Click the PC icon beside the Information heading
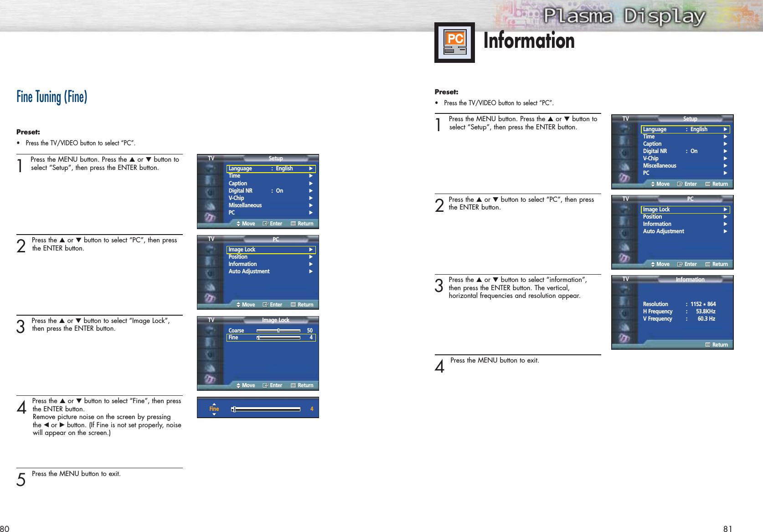The height and width of the screenshot is (532, 763). [454, 42]
